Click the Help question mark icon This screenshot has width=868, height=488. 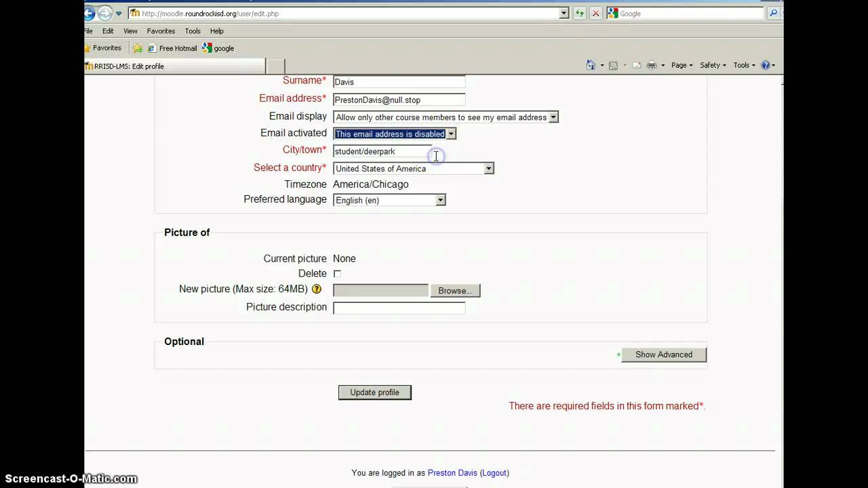click(766, 65)
